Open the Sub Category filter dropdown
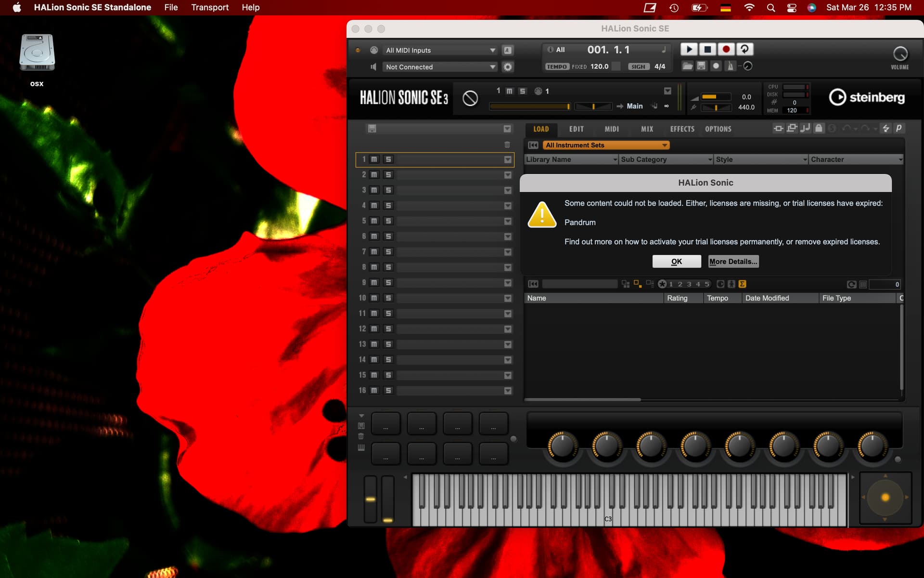This screenshot has width=924, height=578. coord(666,159)
